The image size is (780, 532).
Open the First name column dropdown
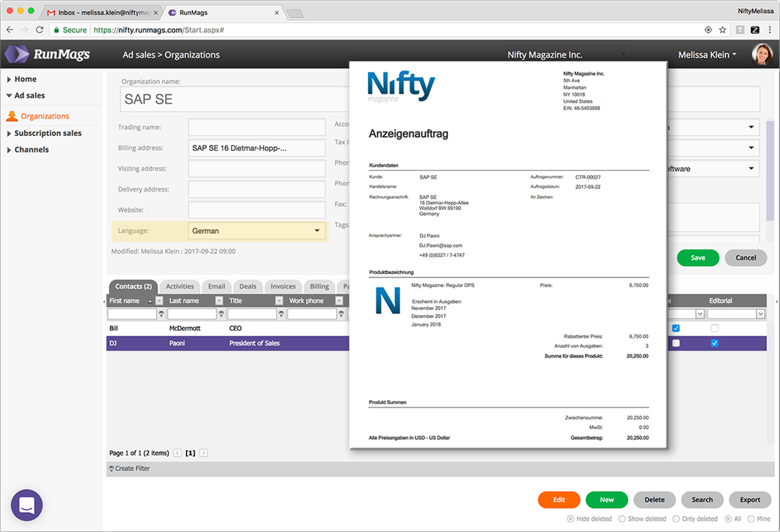click(159, 301)
